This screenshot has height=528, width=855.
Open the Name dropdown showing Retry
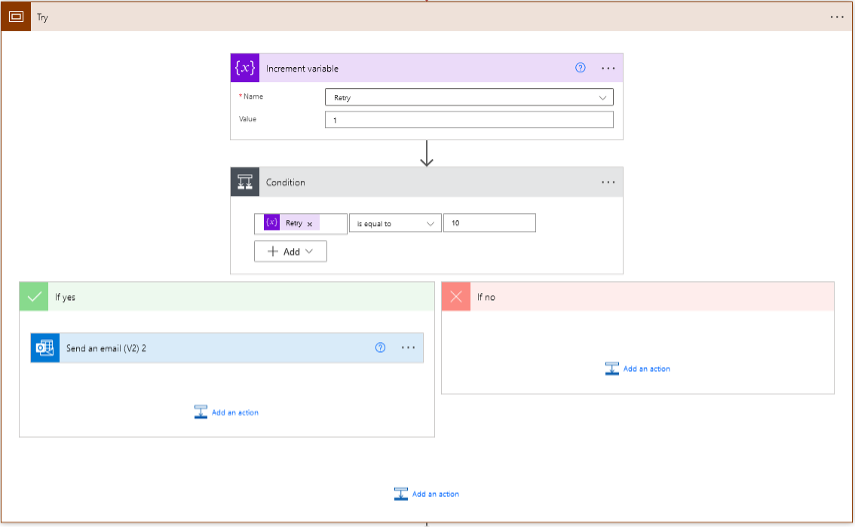click(469, 97)
